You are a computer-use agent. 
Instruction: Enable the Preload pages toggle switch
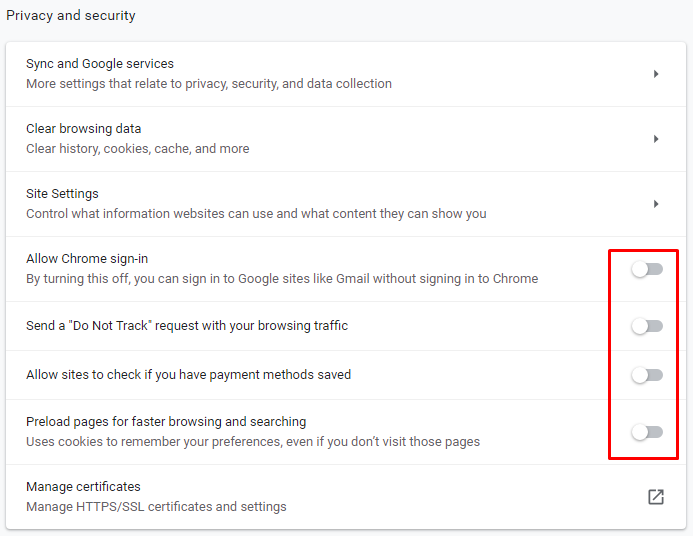click(x=647, y=432)
